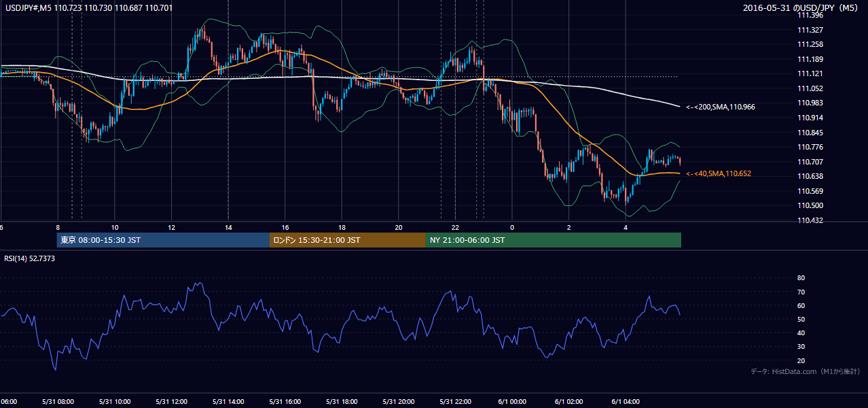Click price axis value 110.569

click(x=809, y=191)
